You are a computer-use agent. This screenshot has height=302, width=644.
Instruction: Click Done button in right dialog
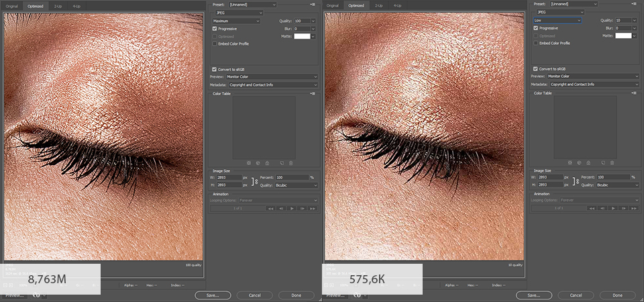click(617, 295)
